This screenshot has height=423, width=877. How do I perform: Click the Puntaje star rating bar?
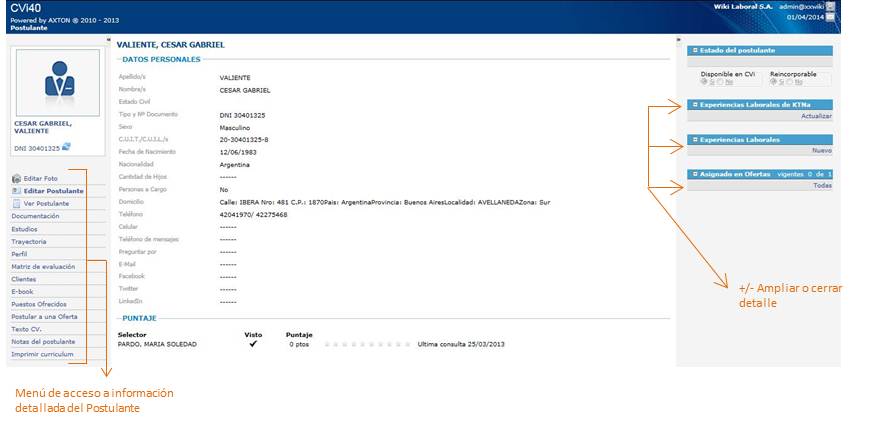pyautogui.click(x=367, y=344)
